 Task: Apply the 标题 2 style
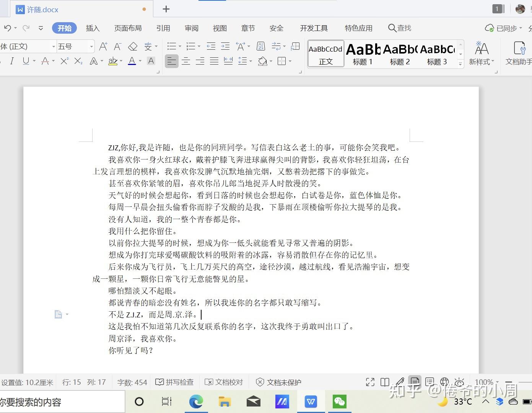[x=400, y=54]
